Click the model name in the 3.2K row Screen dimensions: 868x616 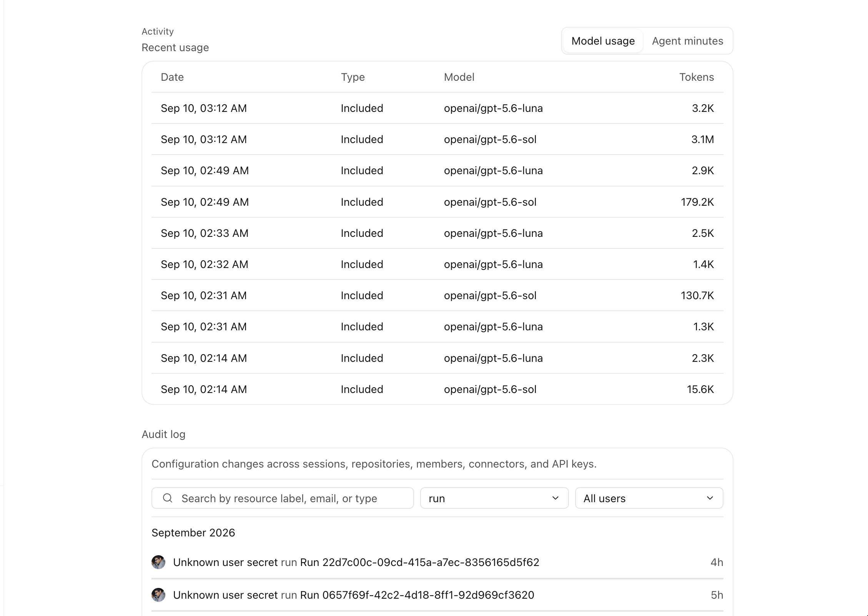(493, 108)
